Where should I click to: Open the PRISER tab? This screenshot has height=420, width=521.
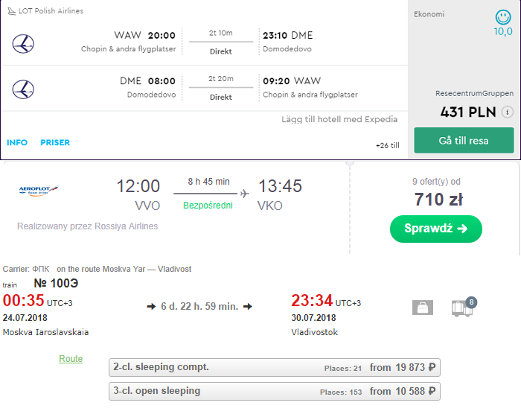tap(55, 143)
